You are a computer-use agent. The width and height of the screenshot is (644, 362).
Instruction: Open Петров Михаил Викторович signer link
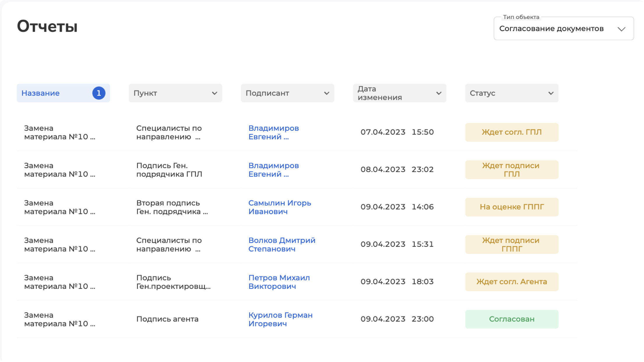279,282
